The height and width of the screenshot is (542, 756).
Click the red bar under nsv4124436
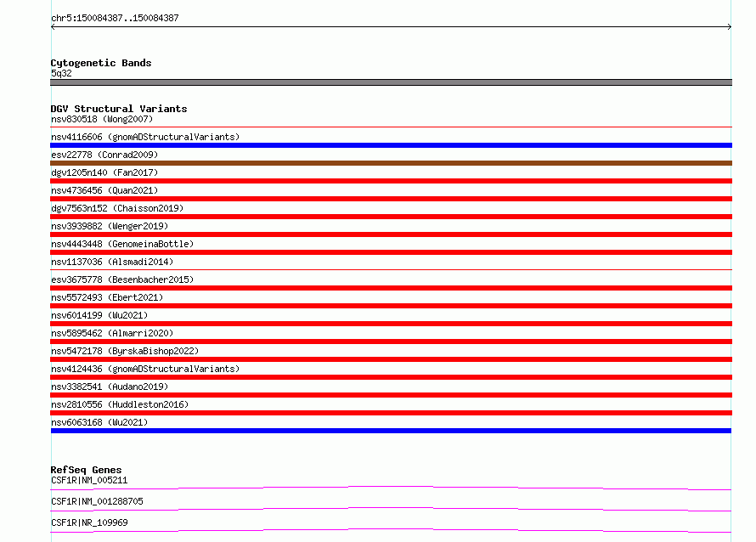pyautogui.click(x=391, y=377)
